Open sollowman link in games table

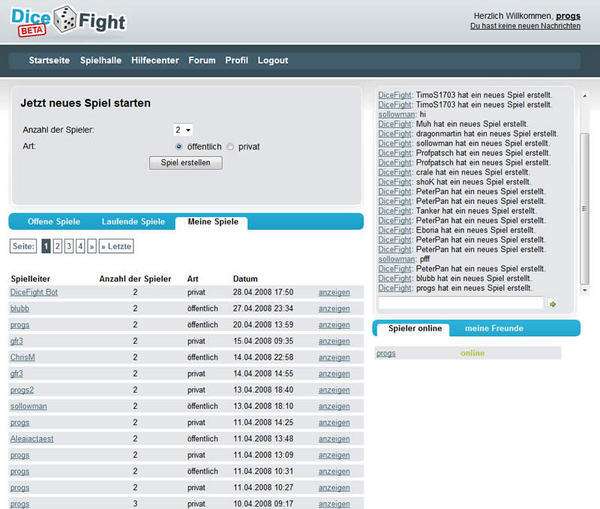point(29,406)
